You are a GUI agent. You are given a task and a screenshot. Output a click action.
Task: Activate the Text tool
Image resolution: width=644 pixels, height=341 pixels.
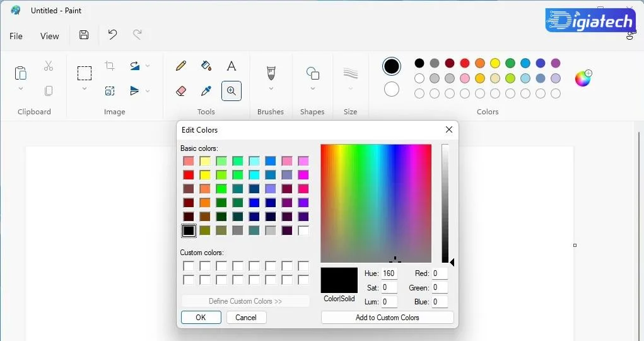(231, 66)
